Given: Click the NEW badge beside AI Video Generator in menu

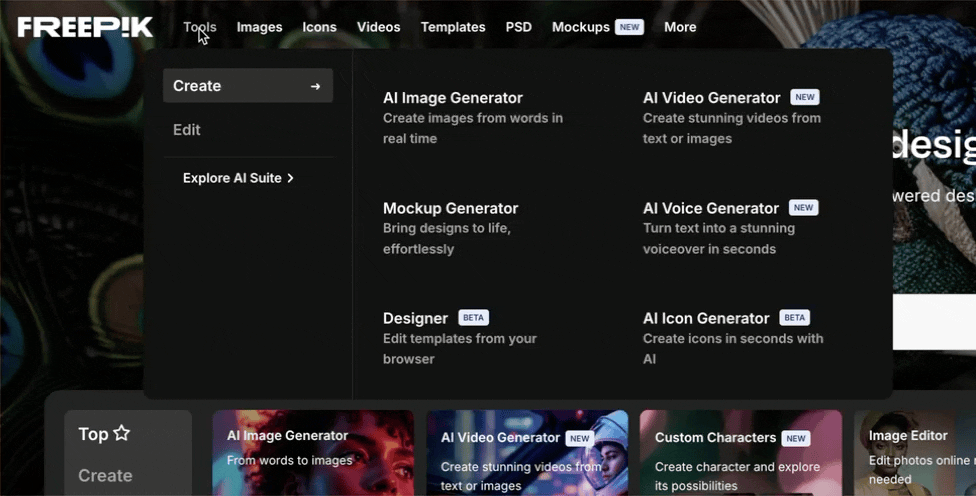Looking at the screenshot, I should coord(805,97).
